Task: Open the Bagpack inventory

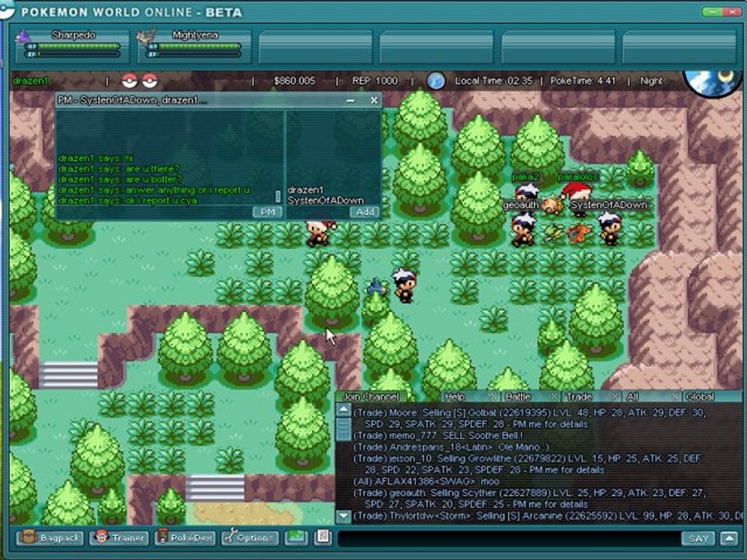Action: 50,538
